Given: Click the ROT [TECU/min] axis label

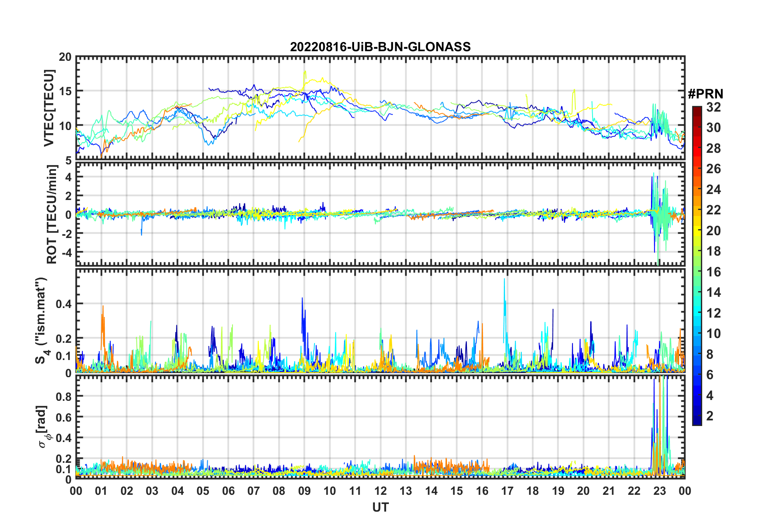Looking at the screenshot, I should [x=52, y=214].
